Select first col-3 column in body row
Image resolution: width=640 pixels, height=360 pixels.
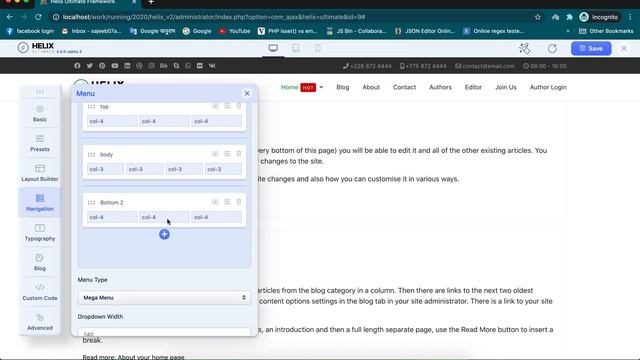tap(105, 169)
